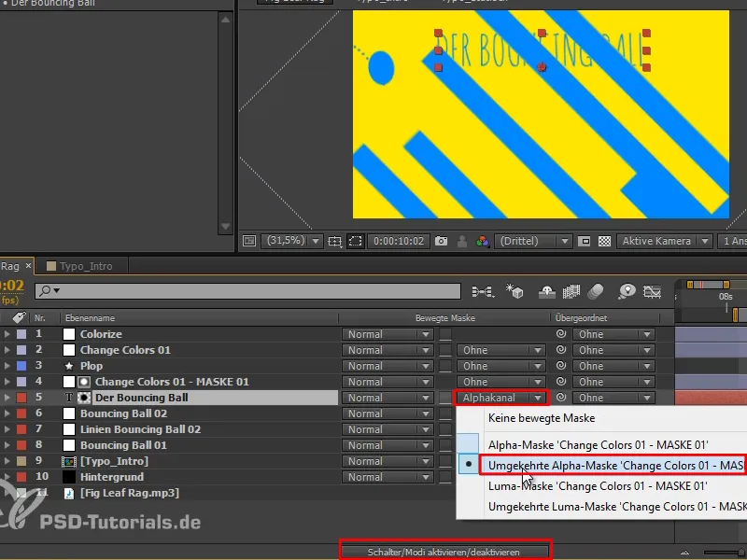Toggle mask and shape path visibility icon
Image resolution: width=747 pixels, height=560 pixels.
click(356, 241)
